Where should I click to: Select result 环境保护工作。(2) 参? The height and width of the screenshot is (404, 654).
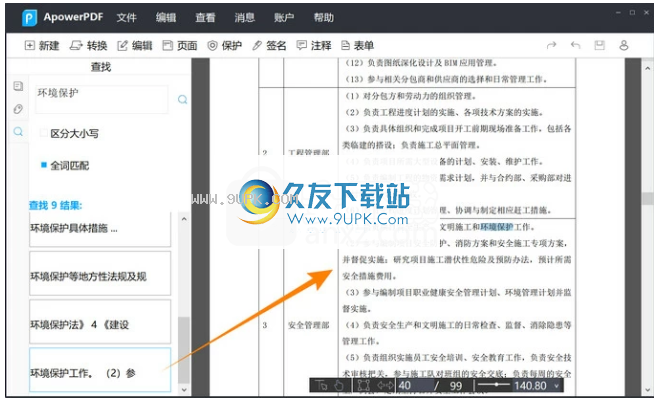tap(100, 370)
